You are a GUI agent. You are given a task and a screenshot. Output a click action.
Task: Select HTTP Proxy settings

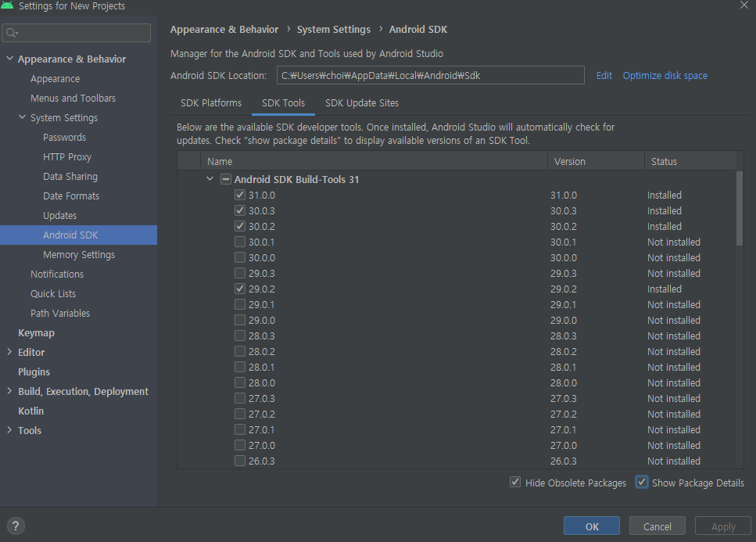click(x=67, y=156)
